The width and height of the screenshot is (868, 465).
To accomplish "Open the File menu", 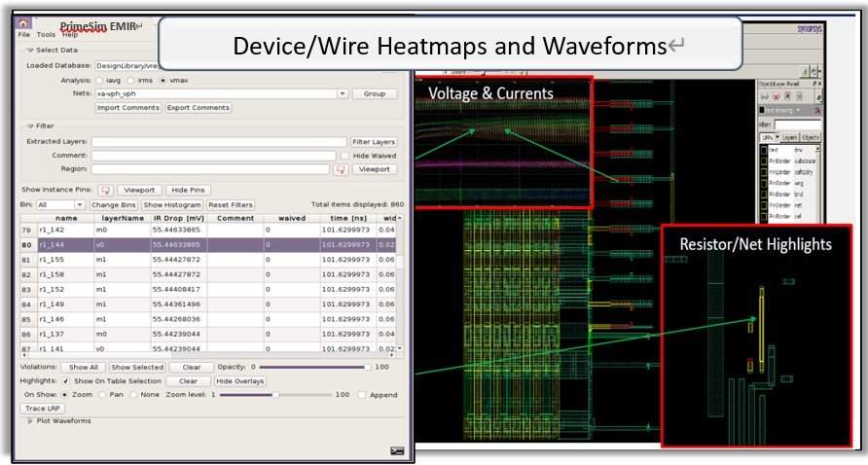I will click(x=24, y=35).
